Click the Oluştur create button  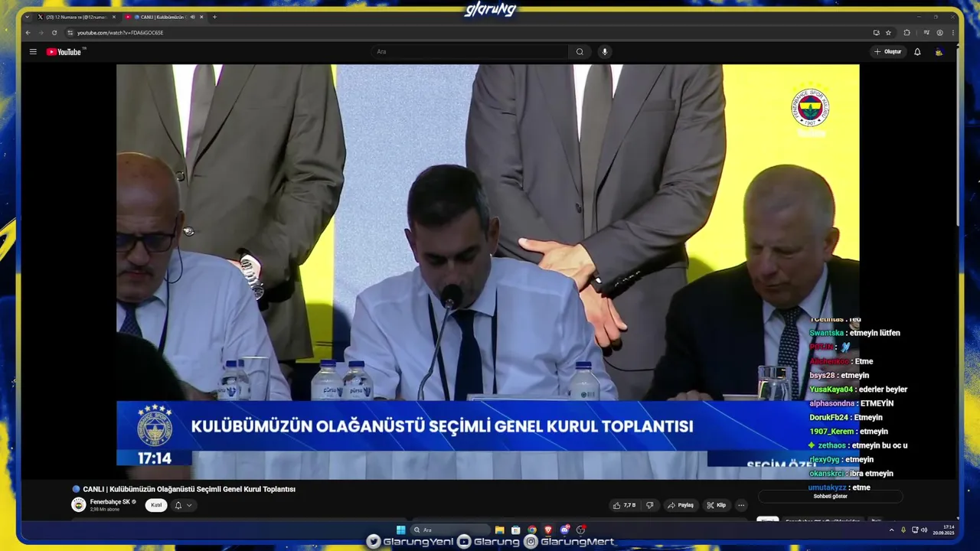point(888,52)
